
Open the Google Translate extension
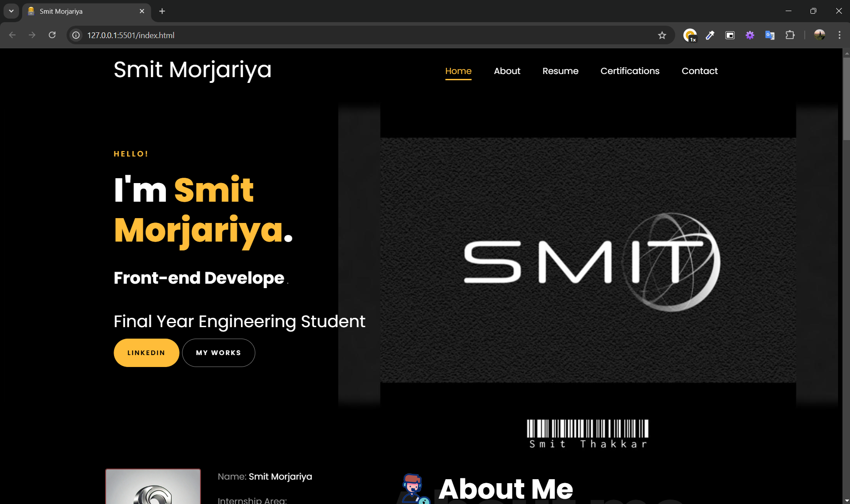770,35
